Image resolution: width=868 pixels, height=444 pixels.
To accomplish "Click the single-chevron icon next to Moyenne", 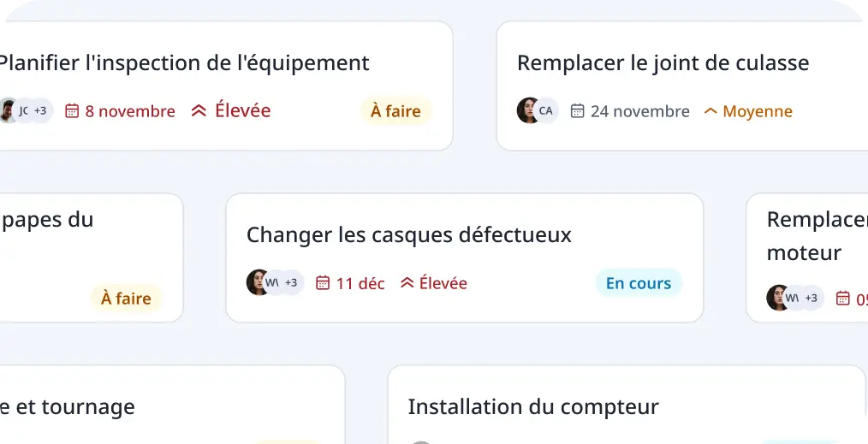I will pos(710,111).
